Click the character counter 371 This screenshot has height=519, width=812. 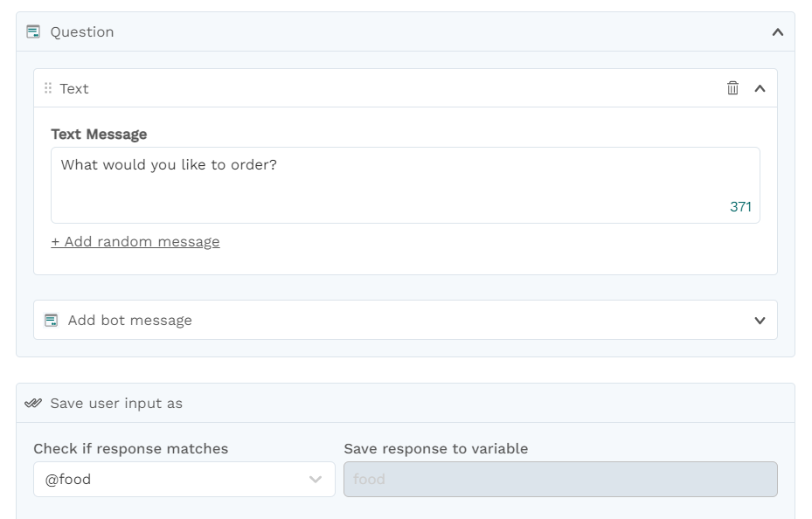click(740, 207)
